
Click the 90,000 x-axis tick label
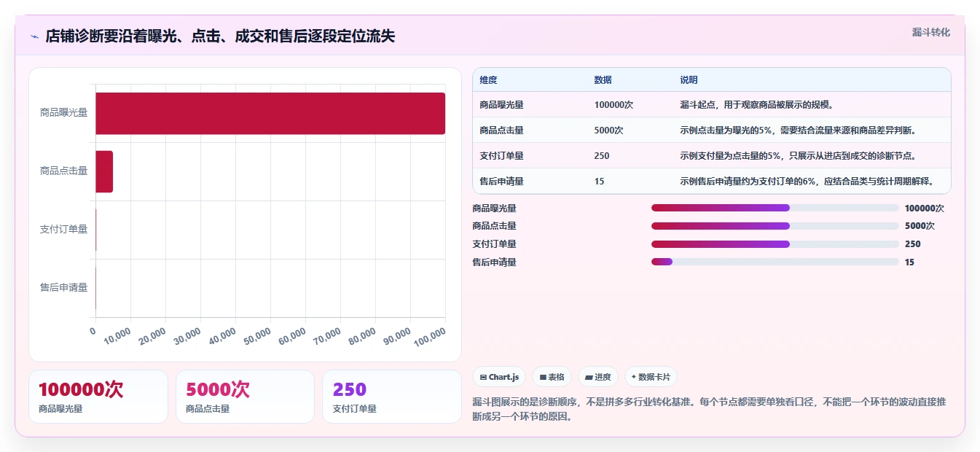click(x=397, y=335)
